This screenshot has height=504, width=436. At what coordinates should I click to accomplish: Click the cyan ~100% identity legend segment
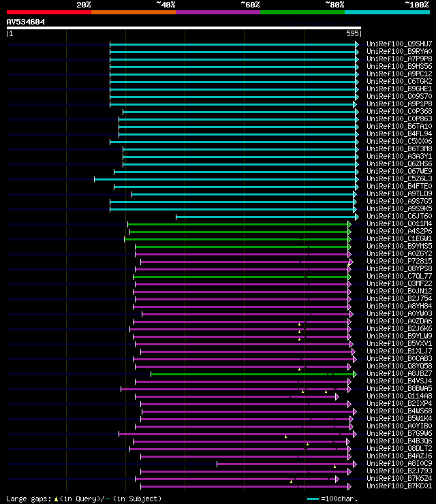387,12
